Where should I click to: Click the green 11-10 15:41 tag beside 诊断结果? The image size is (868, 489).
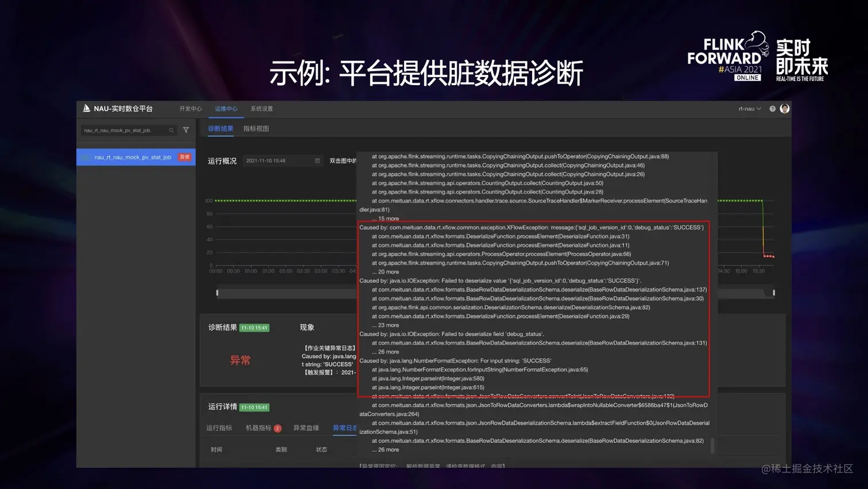254,328
